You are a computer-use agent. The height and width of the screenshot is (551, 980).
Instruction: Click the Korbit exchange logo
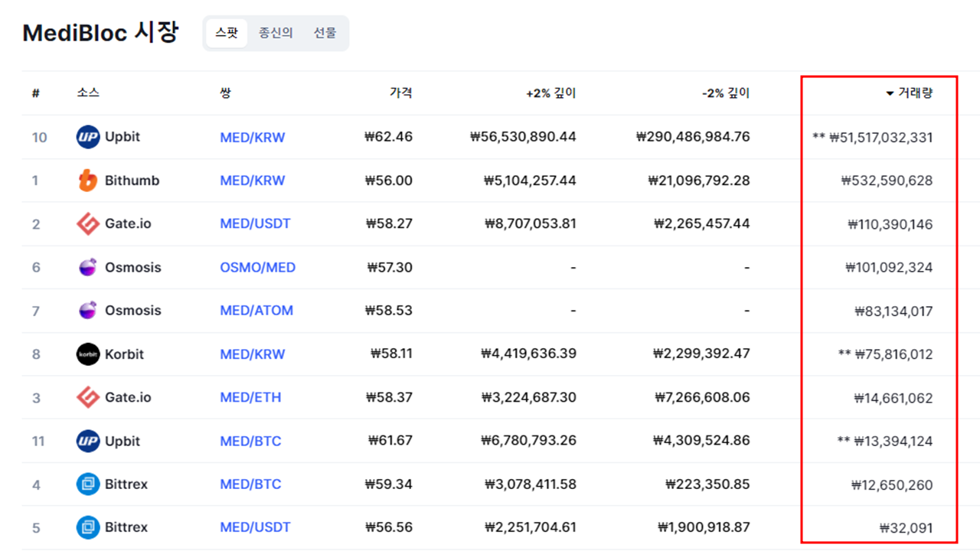click(88, 354)
